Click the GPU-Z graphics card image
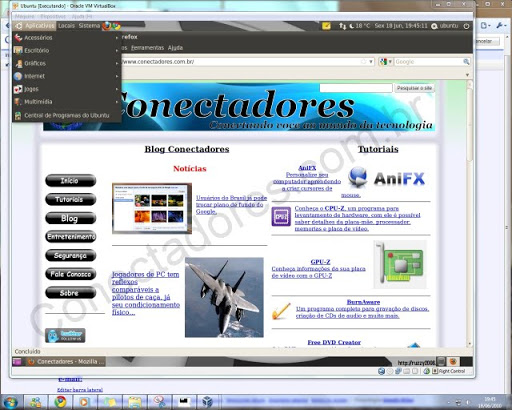The height and width of the screenshot is (410, 512). coord(400,264)
